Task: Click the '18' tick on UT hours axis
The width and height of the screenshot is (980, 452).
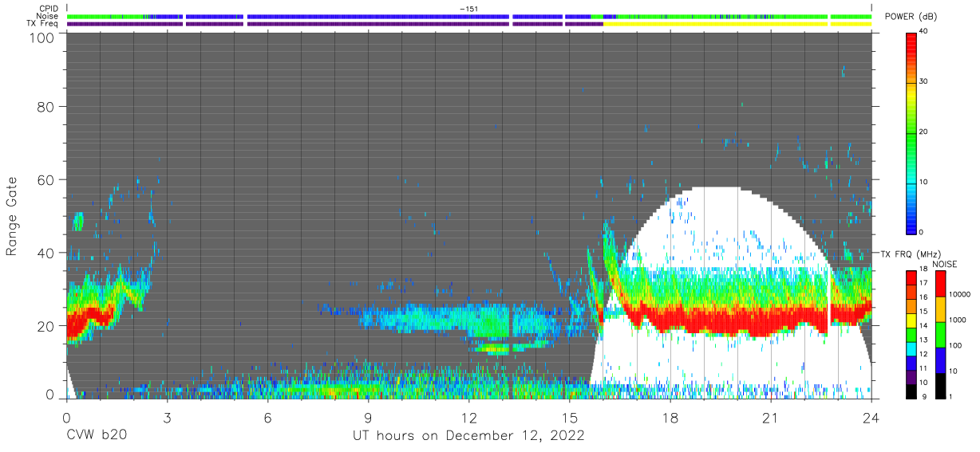Action: 670,418
